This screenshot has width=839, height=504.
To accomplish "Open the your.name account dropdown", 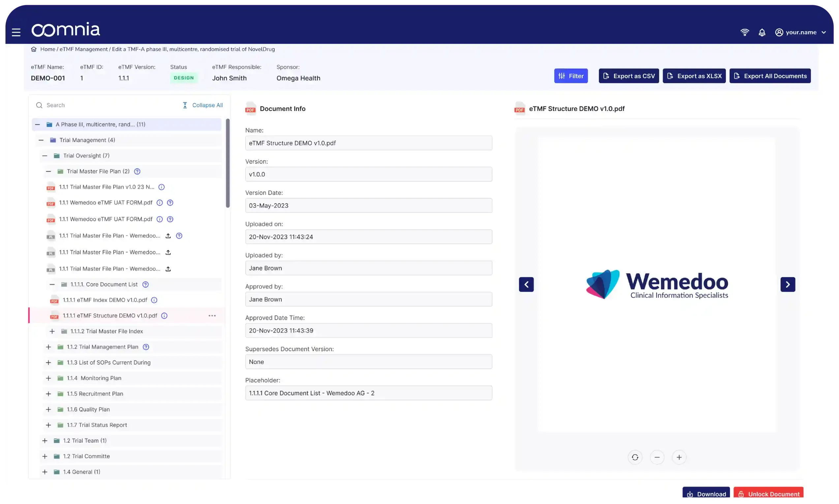I will 801,32.
